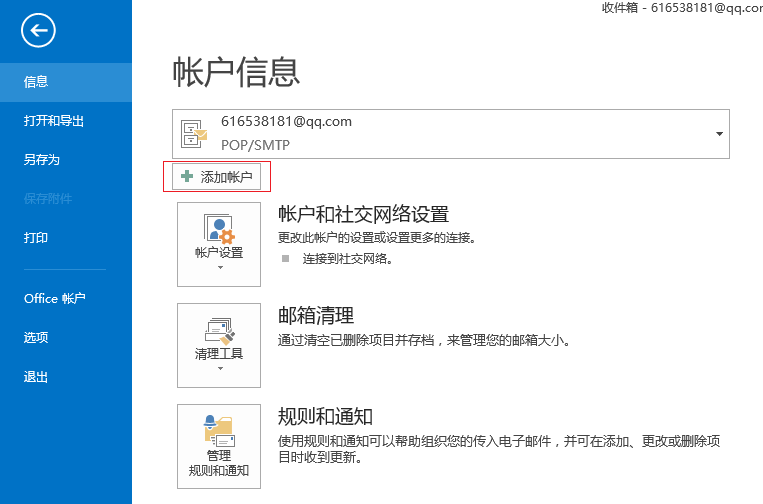This screenshot has width=763, height=504.
Task: Click the back arrow circle icon
Action: click(38, 31)
